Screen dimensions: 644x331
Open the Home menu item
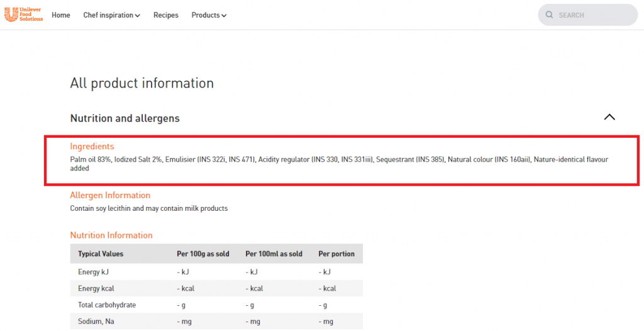61,15
